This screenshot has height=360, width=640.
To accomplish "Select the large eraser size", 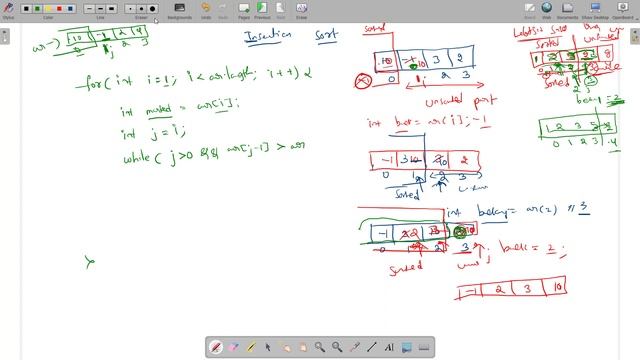I will (x=152, y=8).
